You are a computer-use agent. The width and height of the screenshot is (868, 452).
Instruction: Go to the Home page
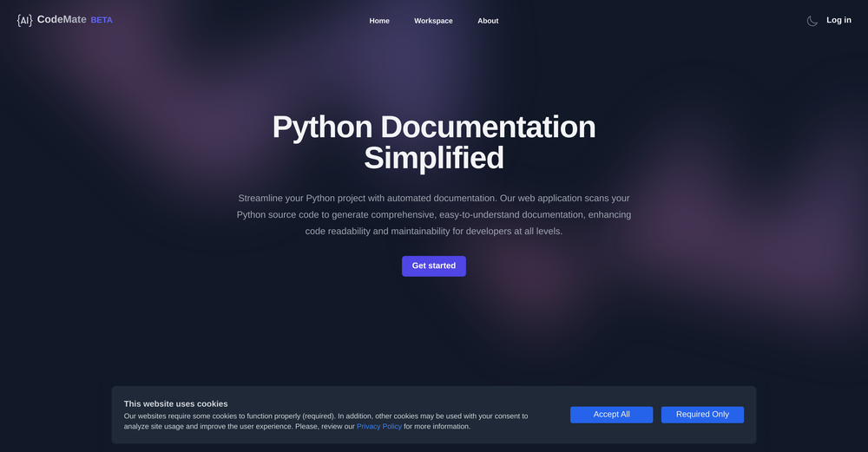click(x=379, y=21)
